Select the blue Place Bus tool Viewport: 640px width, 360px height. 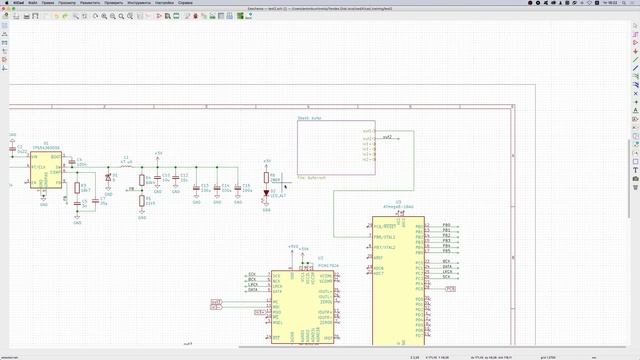pos(636,68)
